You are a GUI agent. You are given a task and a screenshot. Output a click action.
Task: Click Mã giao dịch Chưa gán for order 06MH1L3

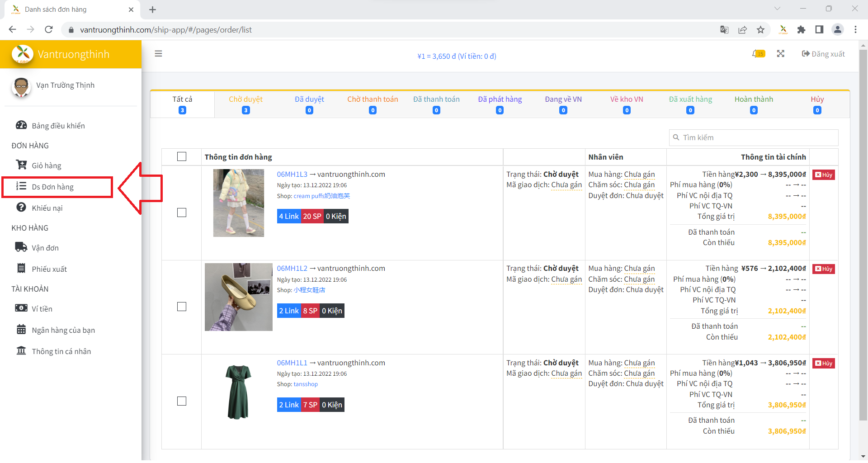tap(566, 184)
